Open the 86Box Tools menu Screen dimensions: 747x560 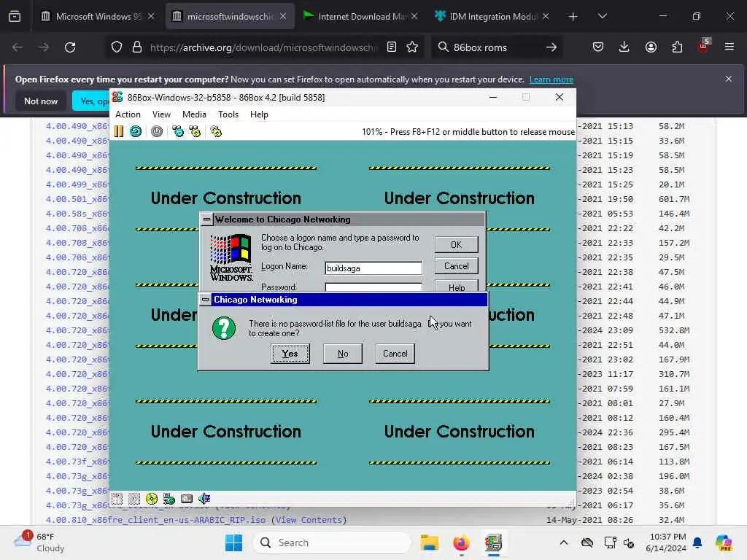pyautogui.click(x=228, y=114)
